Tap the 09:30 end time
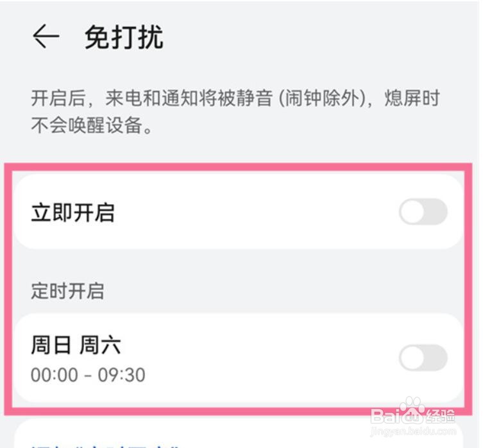483x448 pixels. [x=121, y=374]
